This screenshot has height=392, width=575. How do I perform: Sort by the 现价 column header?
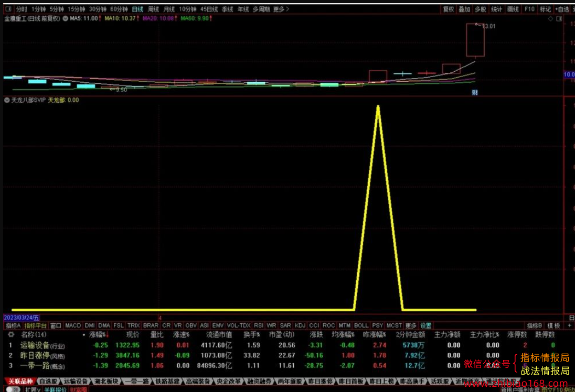point(133,334)
